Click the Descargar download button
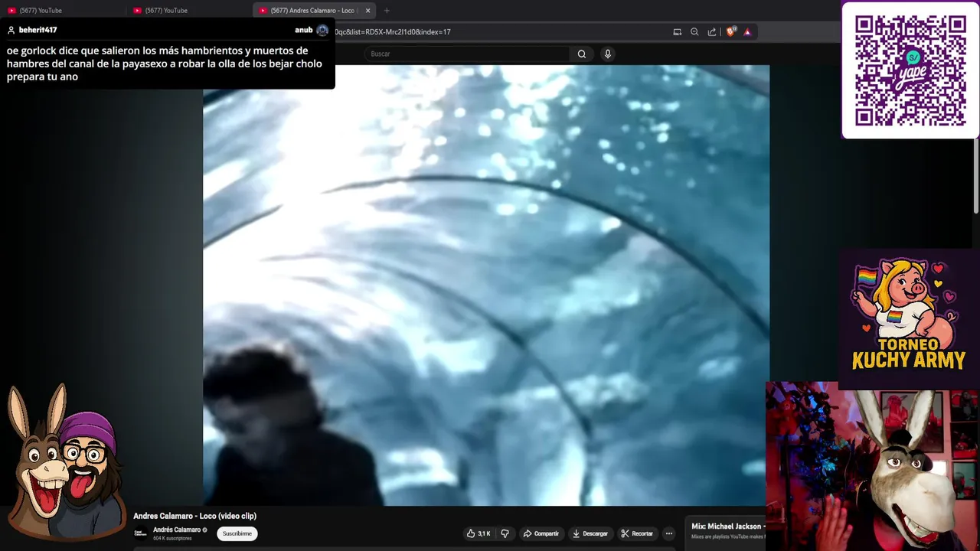 [590, 533]
